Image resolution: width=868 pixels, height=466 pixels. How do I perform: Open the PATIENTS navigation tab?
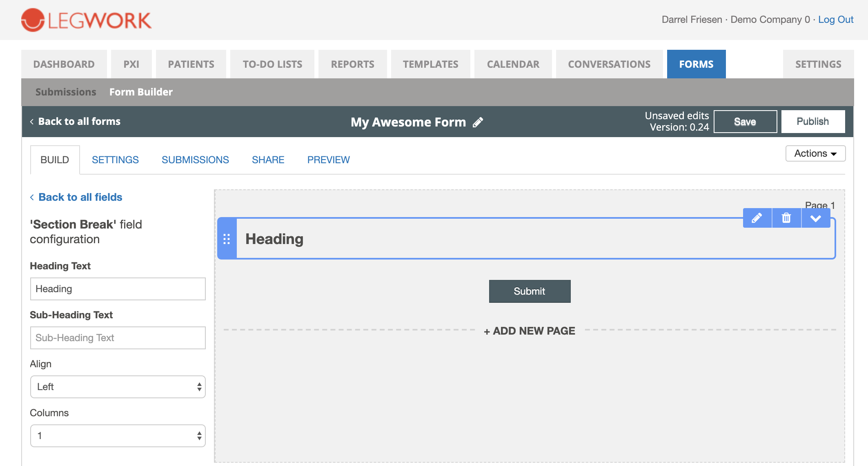[191, 64]
